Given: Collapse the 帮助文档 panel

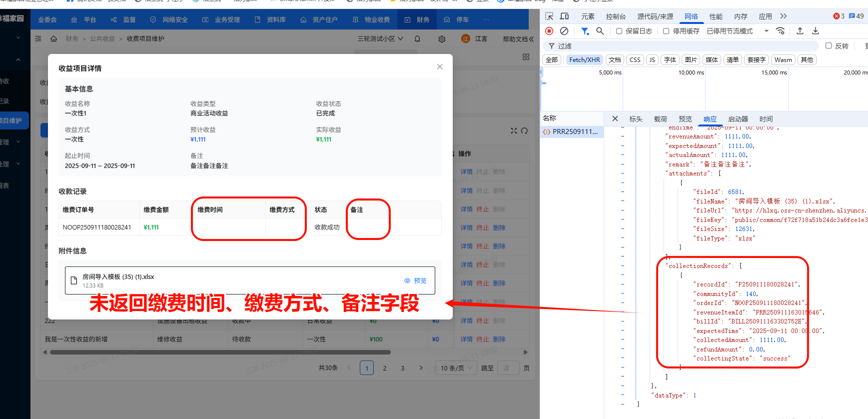Looking at the screenshot, I should pos(519,38).
